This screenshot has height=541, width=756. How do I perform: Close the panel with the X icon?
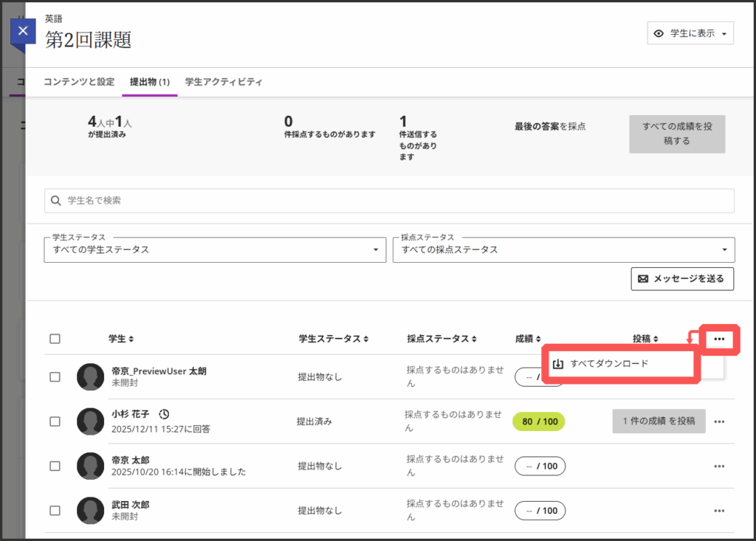tap(23, 32)
